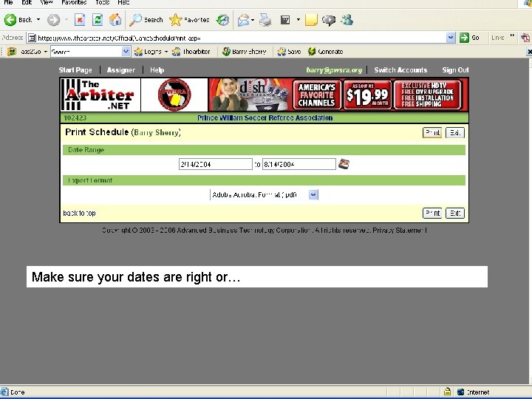Viewport: 532px width, 399px height.
Task: Open the Edit menu
Action: [27, 2]
